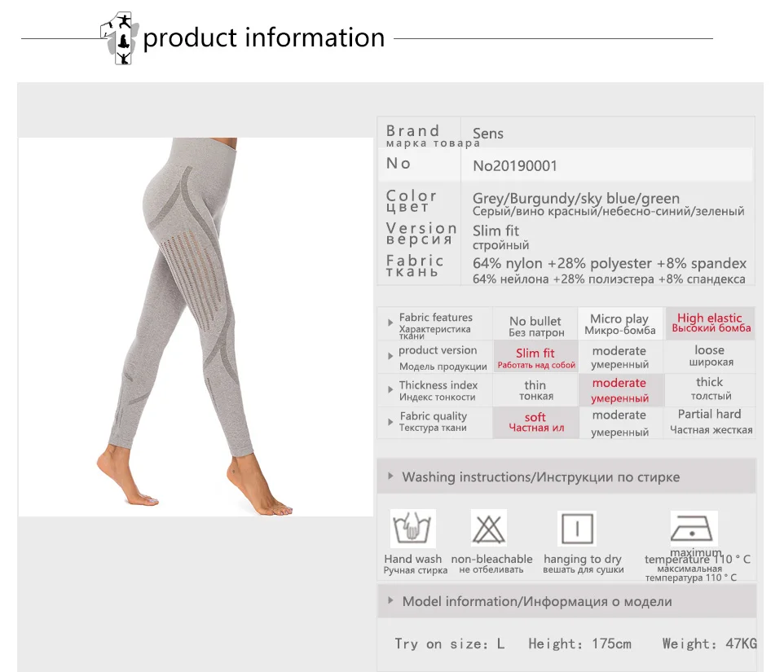784x672 pixels.
Task: Click the brand name 'Sens'
Action: pyautogui.click(x=488, y=134)
